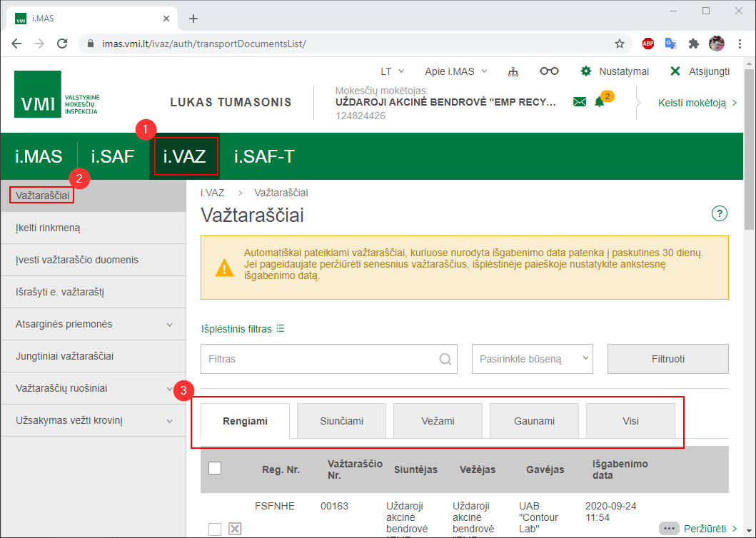Viewport: 756px width, 538px height.
Task: Click the Keisti mokėtoją link
Action: pos(697,103)
